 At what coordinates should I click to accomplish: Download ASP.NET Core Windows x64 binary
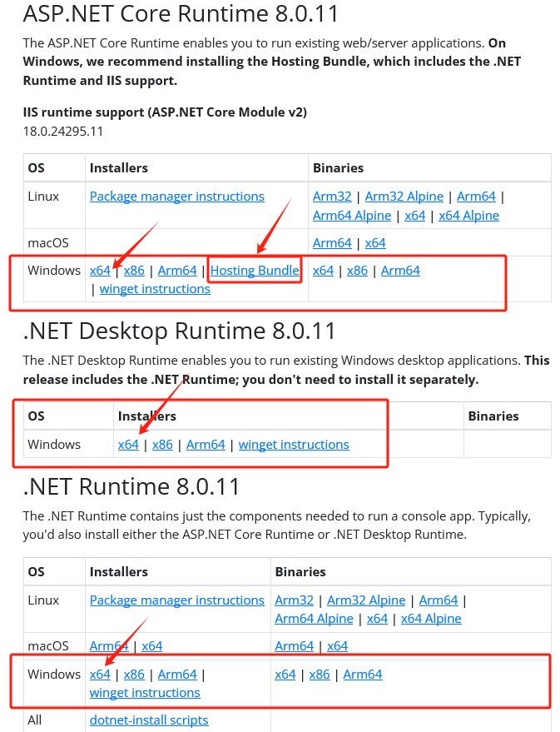click(x=323, y=271)
